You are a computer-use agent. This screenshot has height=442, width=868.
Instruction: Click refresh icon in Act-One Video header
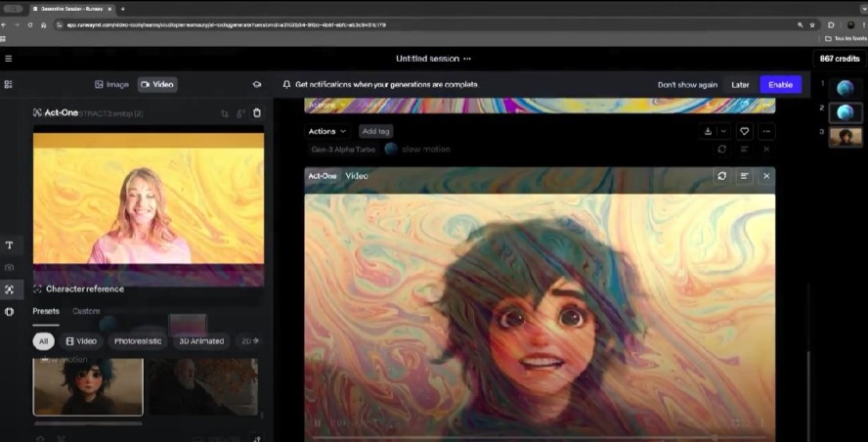click(x=721, y=176)
